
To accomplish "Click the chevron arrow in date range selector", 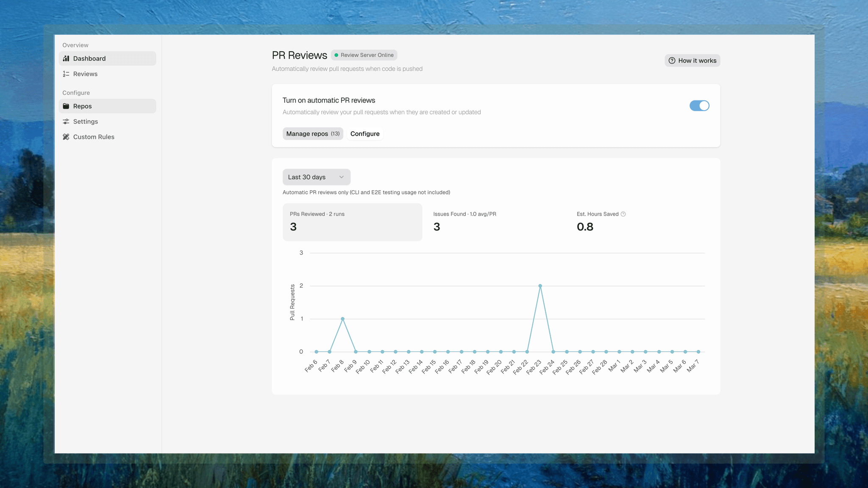I will point(341,177).
